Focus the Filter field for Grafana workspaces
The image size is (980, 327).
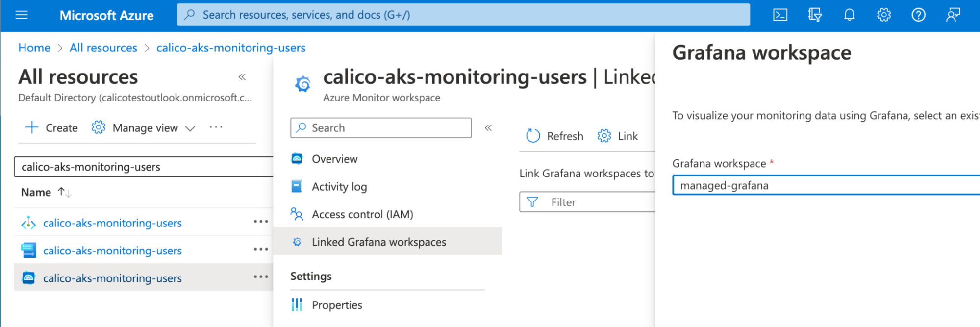[x=587, y=202]
